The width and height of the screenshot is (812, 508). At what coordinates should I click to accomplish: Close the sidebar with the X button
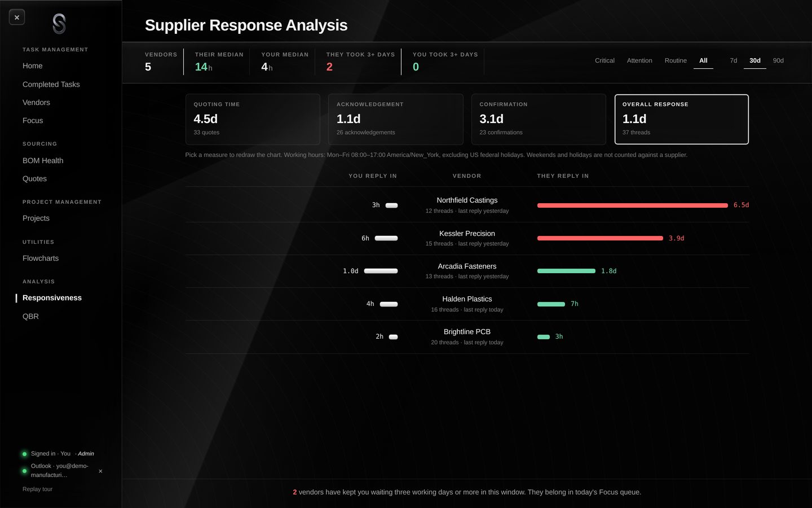pos(17,17)
